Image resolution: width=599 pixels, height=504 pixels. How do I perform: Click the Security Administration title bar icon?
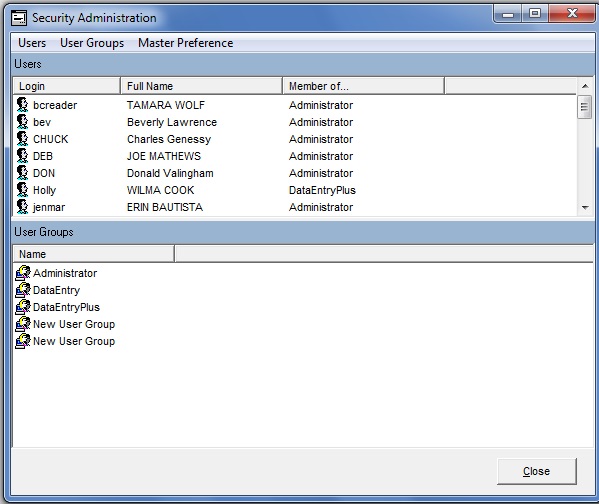[x=19, y=18]
